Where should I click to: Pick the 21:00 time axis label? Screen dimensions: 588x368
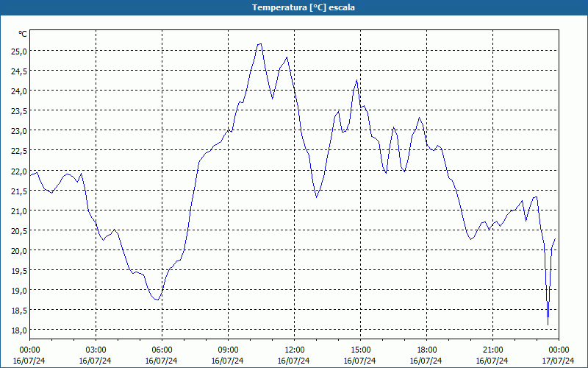(492, 350)
